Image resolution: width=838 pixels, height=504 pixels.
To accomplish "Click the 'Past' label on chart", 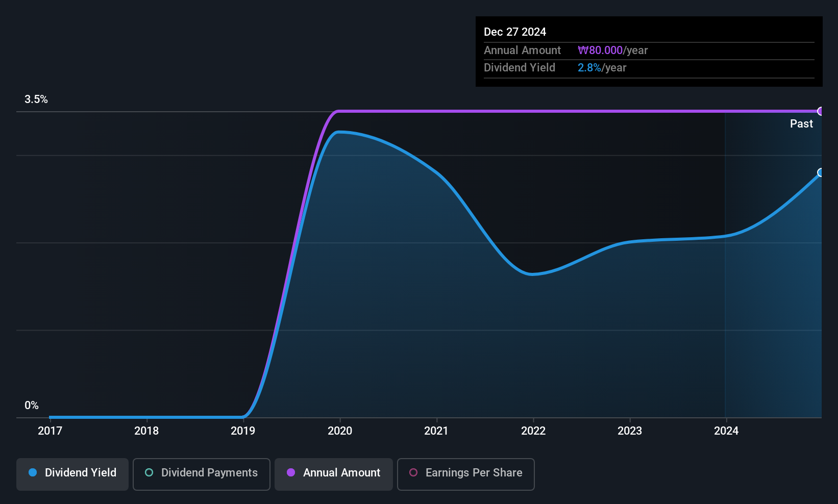I will 801,124.
